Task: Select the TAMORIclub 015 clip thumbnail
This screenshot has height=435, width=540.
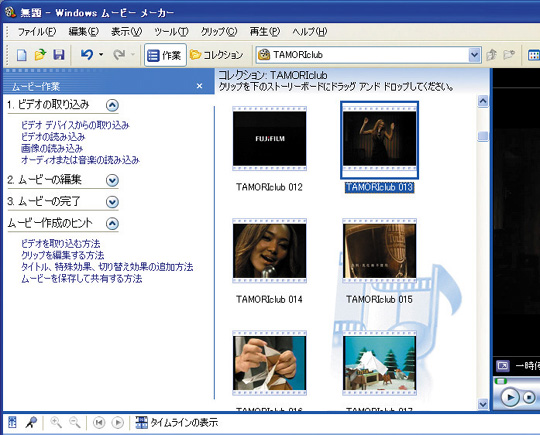Action: click(379, 251)
